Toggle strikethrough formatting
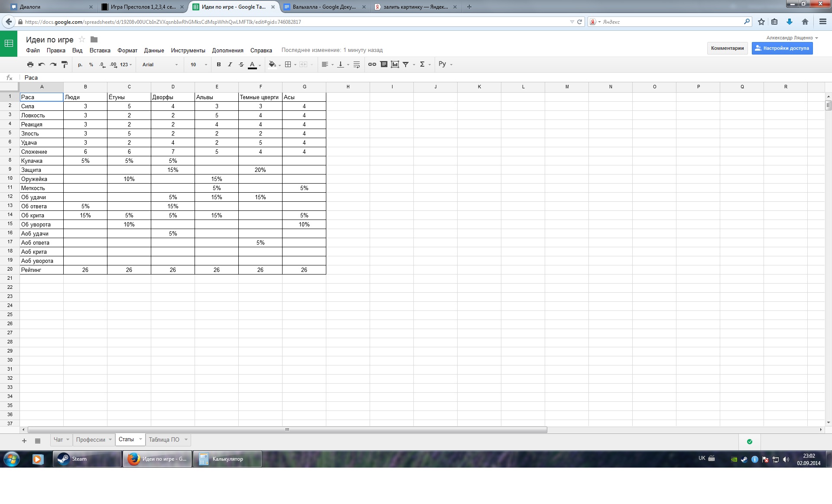832x504 pixels. [x=241, y=65]
